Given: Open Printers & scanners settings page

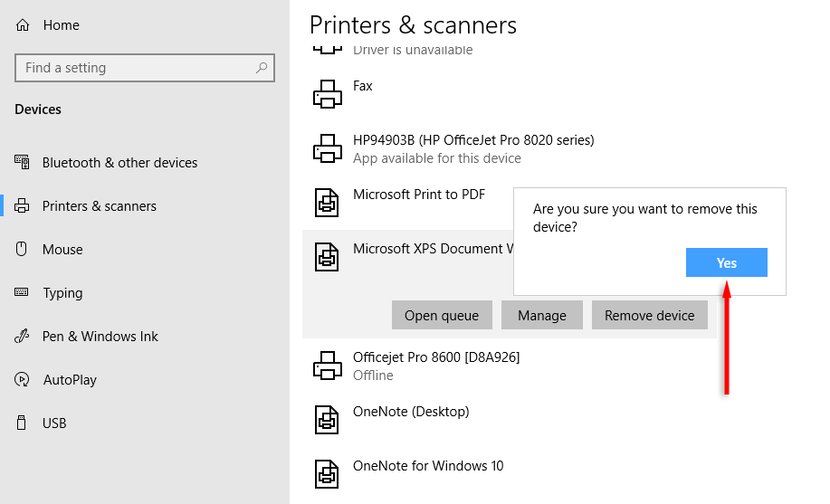Looking at the screenshot, I should point(99,206).
